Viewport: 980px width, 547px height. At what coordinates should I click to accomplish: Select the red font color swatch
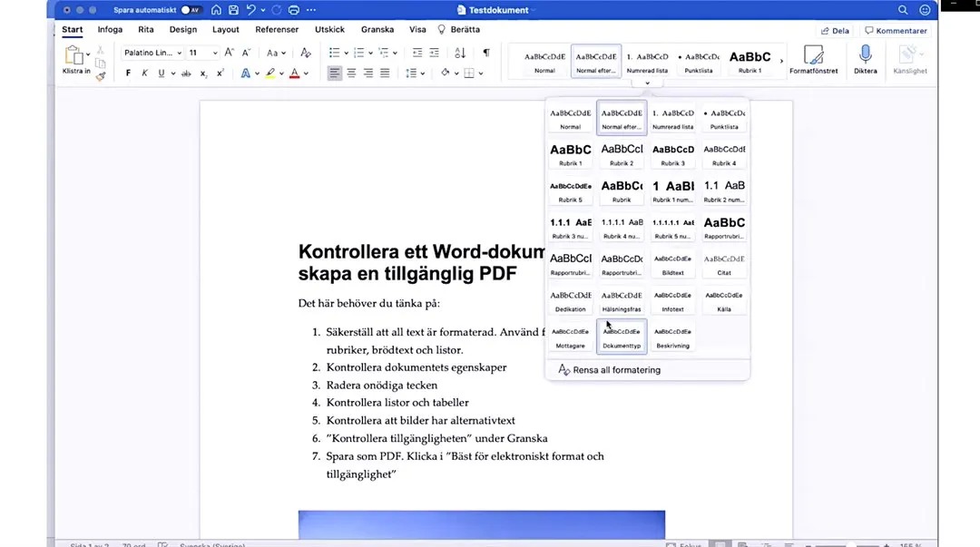click(294, 73)
